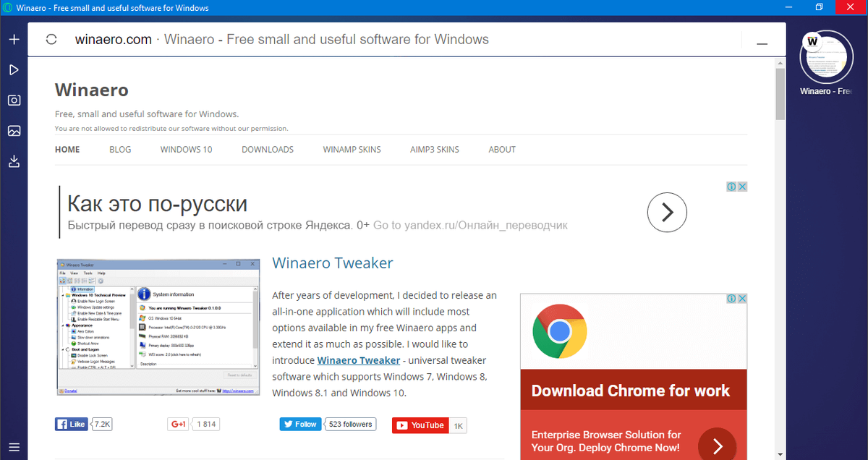Click the Opera Neon icon in title bar
This screenshot has height=460, width=868.
pyautogui.click(x=7, y=8)
